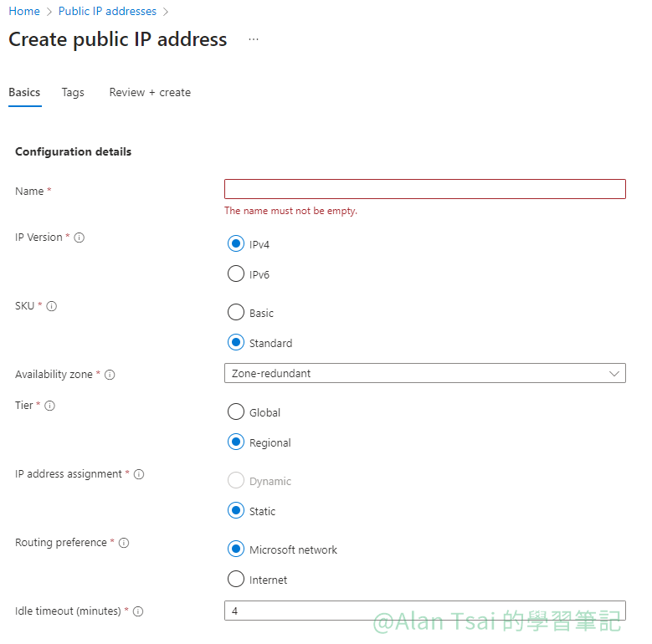Screen dimensions: 652x644
Task: Open the Review + create tab
Action: 150,93
